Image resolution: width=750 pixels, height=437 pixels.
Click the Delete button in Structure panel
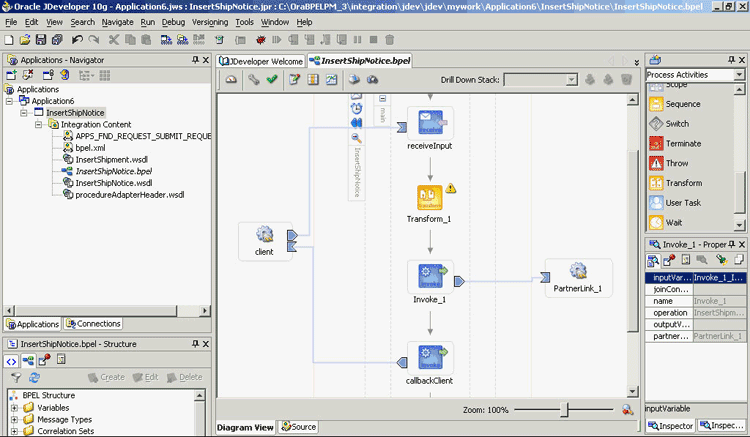click(x=185, y=377)
